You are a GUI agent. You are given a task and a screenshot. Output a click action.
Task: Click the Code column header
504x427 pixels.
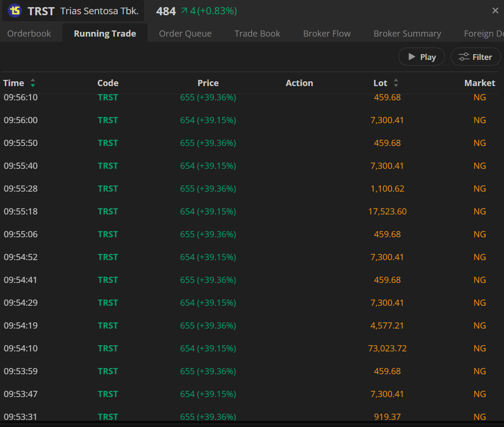click(x=108, y=83)
